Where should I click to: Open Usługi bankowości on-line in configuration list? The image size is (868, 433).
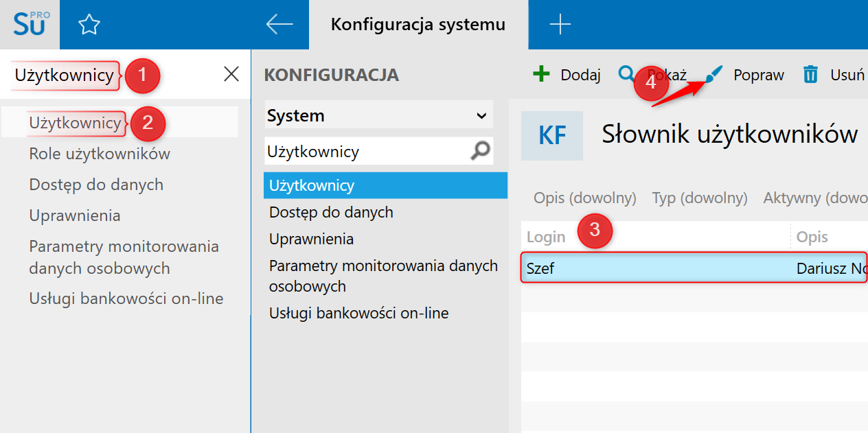(x=358, y=314)
